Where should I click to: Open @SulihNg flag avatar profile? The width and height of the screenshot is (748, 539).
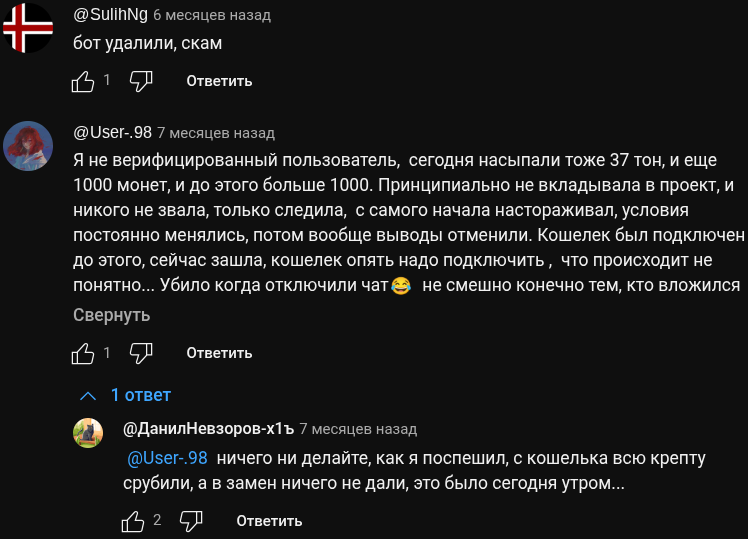click(x=27, y=29)
